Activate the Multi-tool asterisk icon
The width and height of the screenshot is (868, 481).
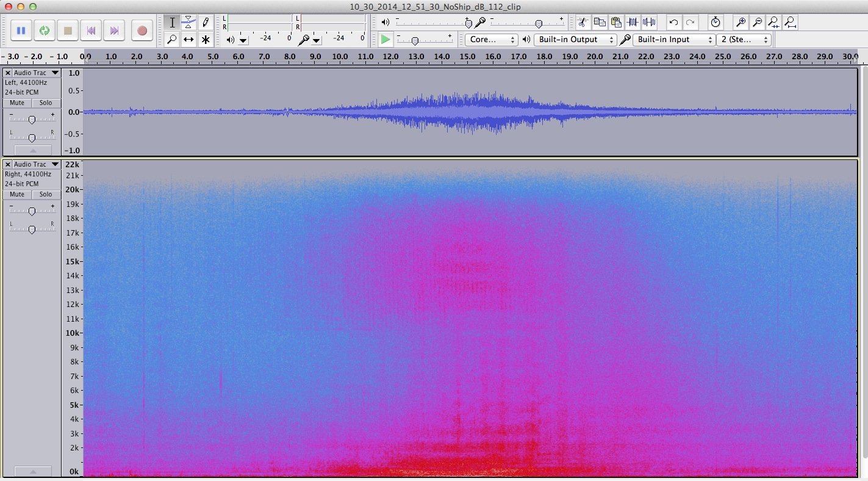[206, 40]
